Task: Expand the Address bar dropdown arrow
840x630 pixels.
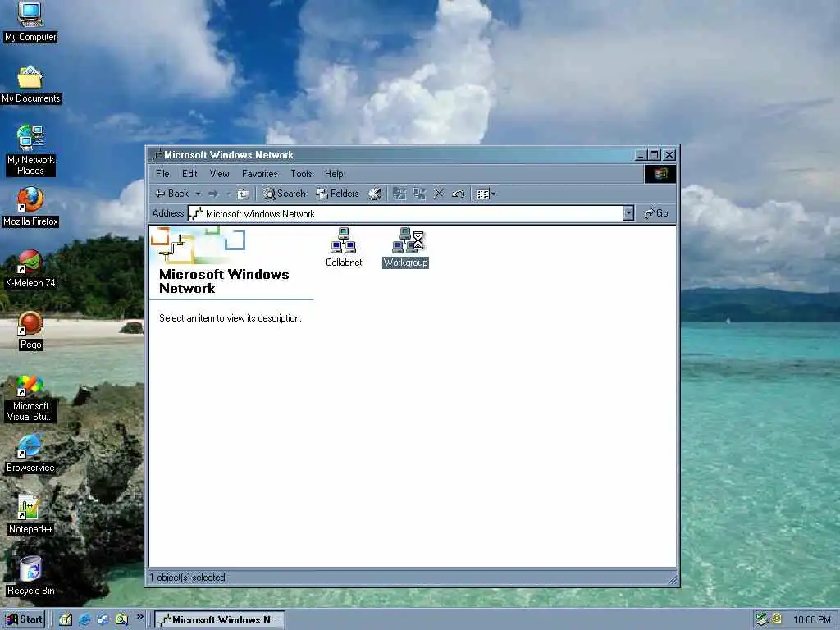Action: (629, 214)
